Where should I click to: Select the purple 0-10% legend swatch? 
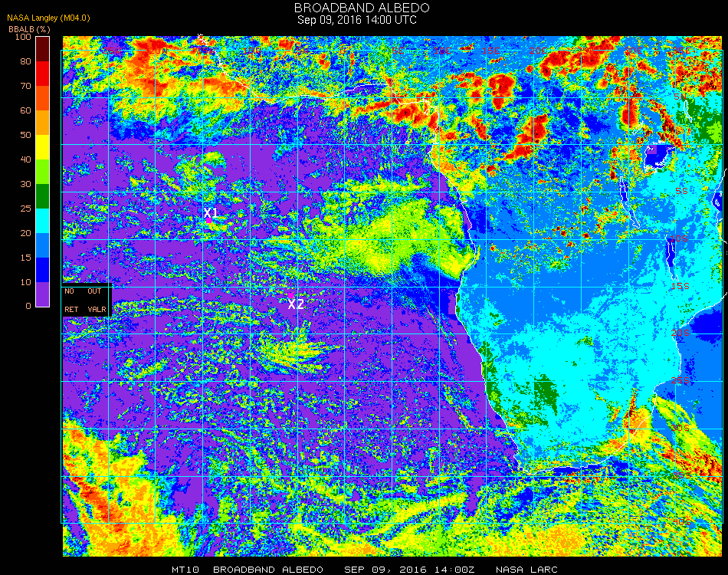coord(43,294)
